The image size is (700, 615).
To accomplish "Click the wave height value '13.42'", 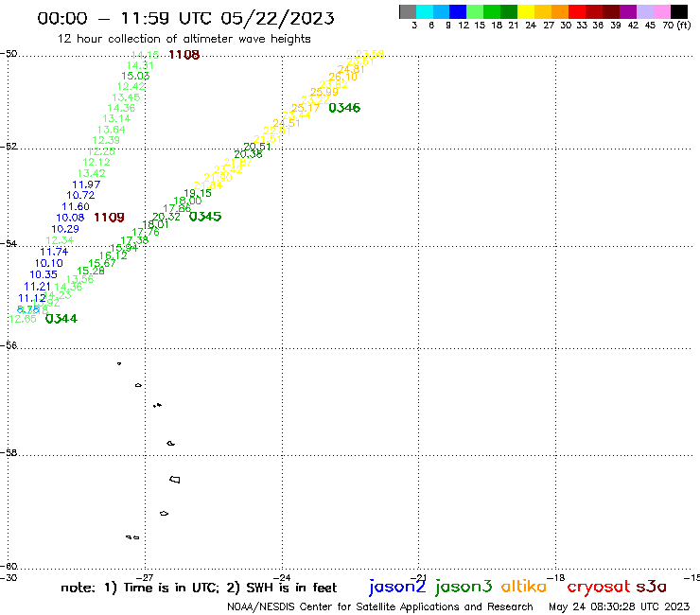I will pyautogui.click(x=91, y=173).
